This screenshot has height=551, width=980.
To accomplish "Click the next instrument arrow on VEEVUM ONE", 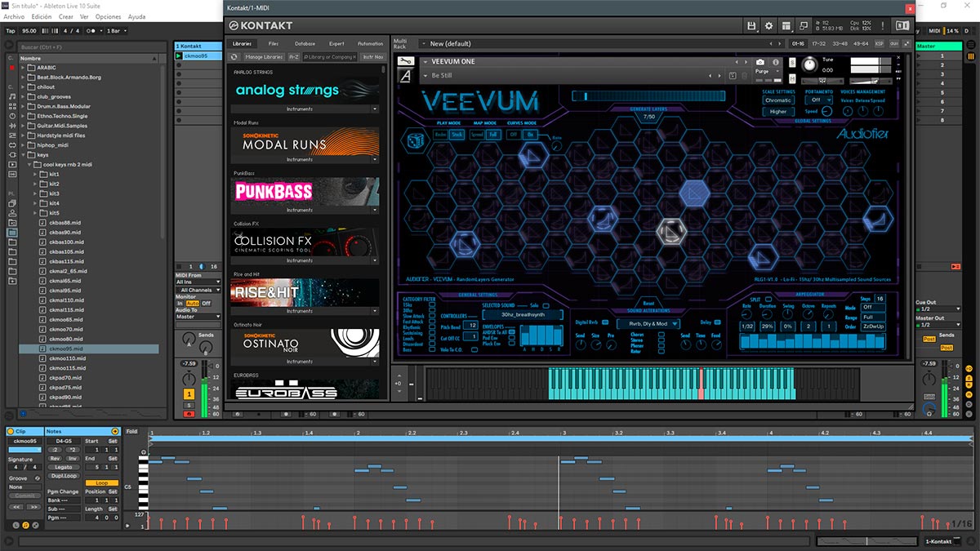I will pos(745,62).
